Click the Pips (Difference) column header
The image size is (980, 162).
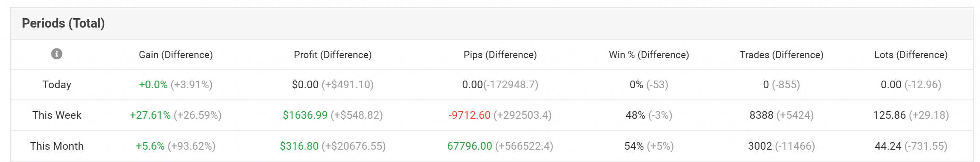coord(500,55)
